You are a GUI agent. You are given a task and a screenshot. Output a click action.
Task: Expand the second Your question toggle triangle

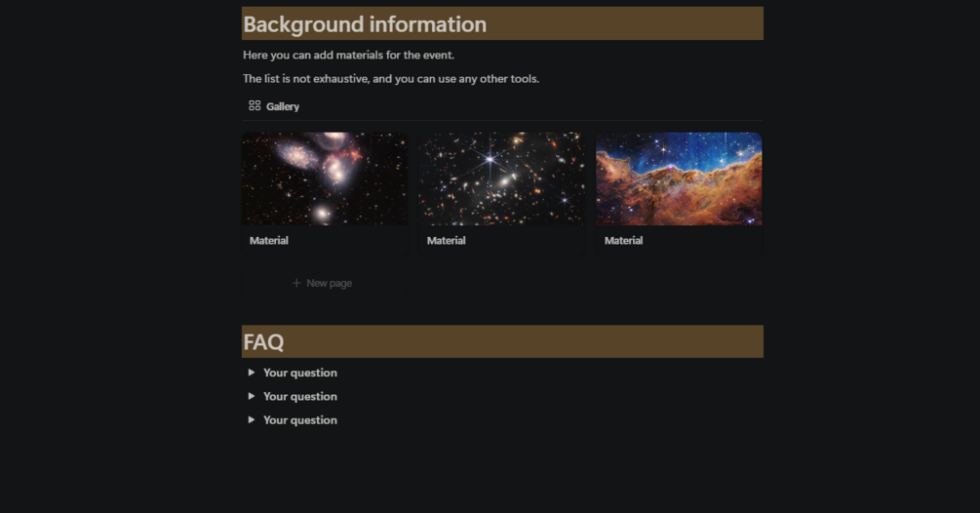click(x=252, y=396)
